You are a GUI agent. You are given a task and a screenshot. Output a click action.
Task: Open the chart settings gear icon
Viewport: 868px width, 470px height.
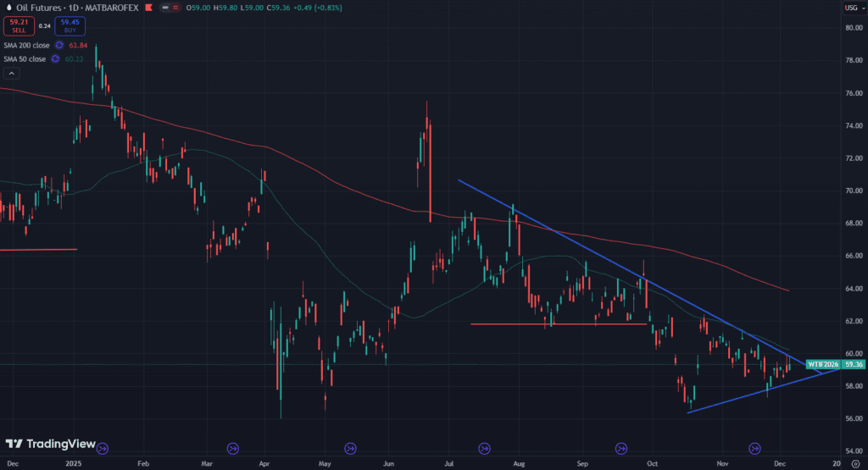854,464
